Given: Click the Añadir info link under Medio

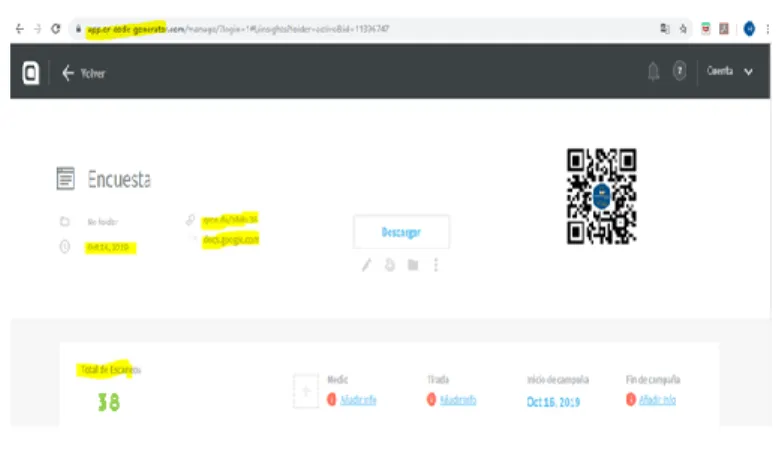Looking at the screenshot, I should coord(358,400).
